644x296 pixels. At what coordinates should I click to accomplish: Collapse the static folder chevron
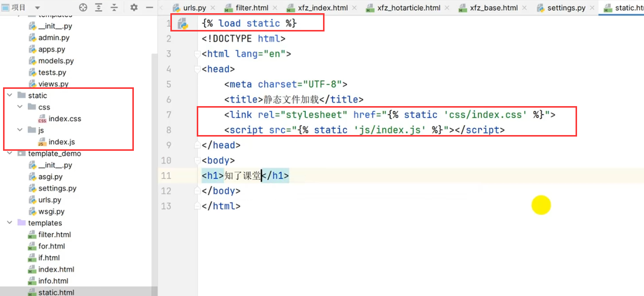(10, 95)
